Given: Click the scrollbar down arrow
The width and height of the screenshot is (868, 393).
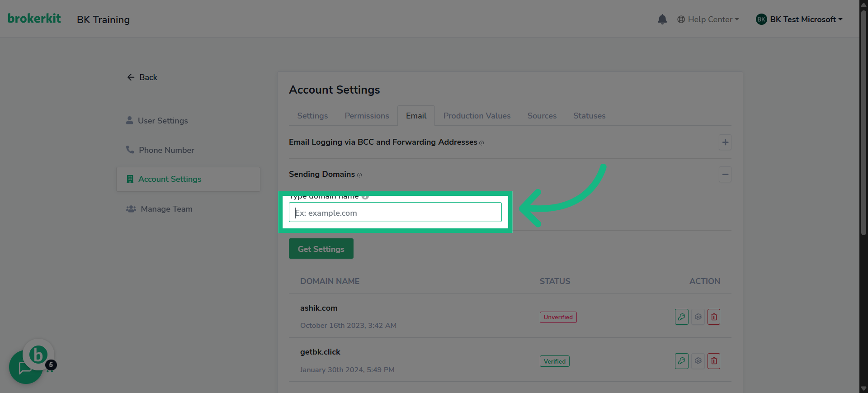Looking at the screenshot, I should tap(863, 388).
